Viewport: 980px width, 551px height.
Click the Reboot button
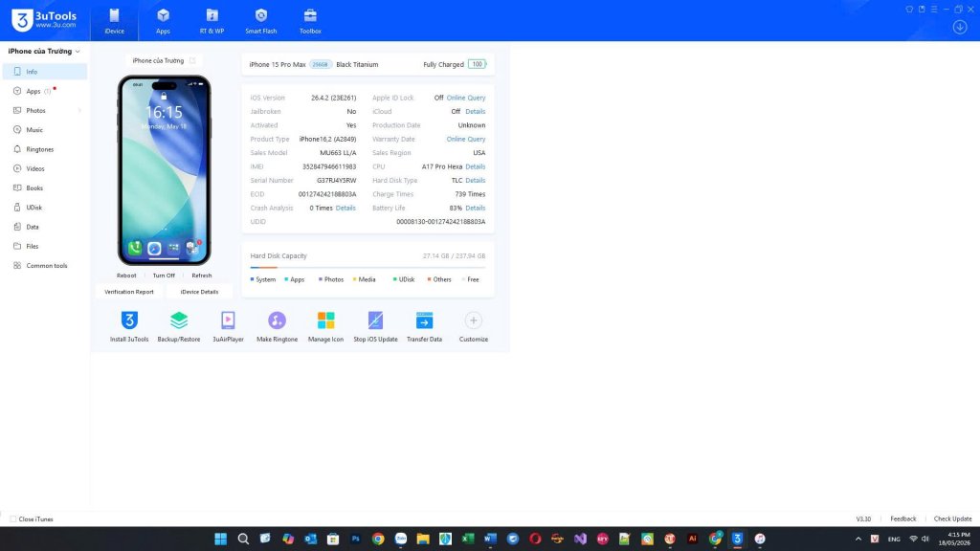click(126, 275)
